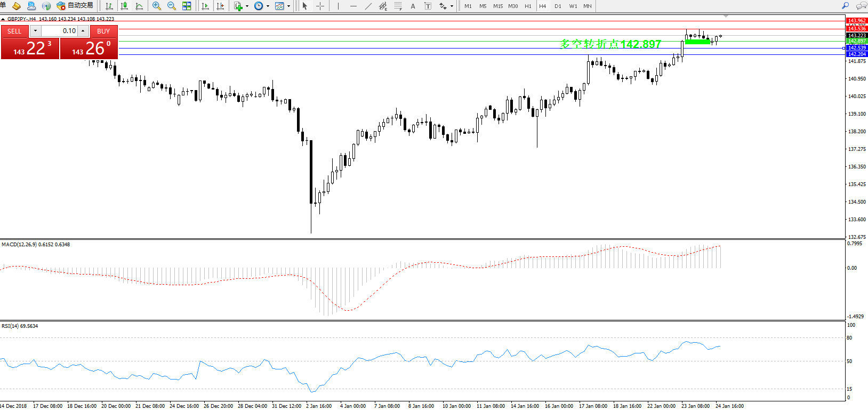Switch chart to candlestick mode

124,6
